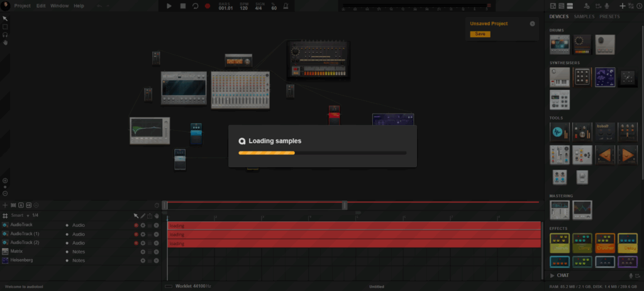
Task: Open the Window menu
Action: tap(60, 6)
